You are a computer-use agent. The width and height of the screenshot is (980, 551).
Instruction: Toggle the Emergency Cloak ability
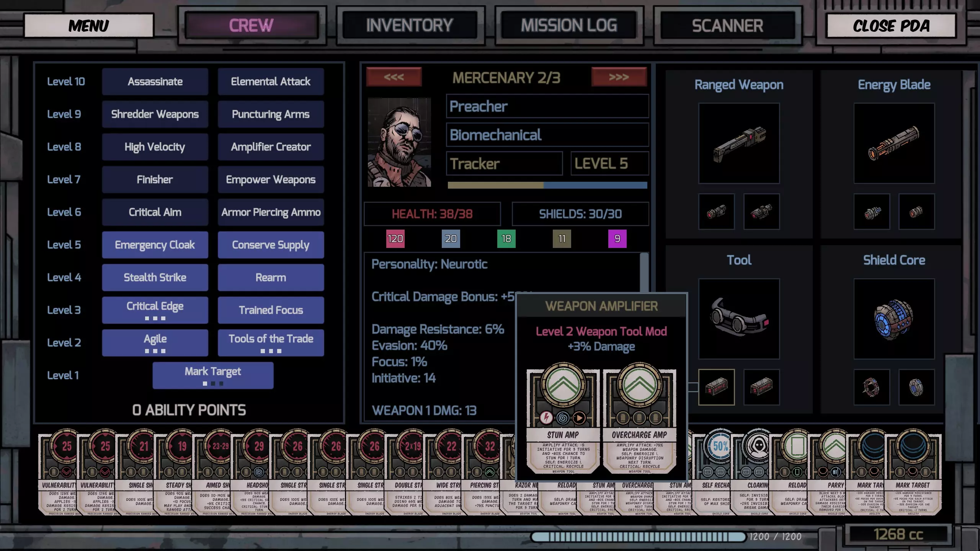pyautogui.click(x=155, y=245)
